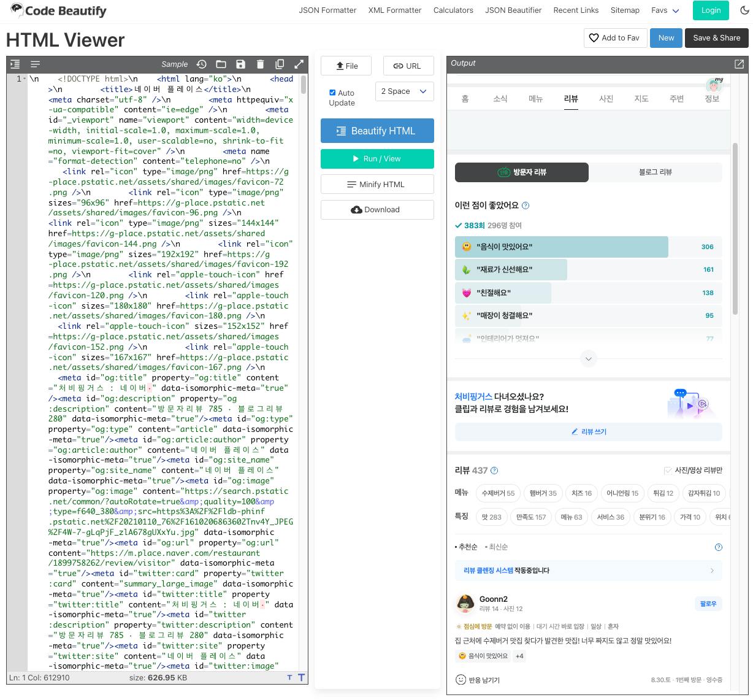
Task: Click the align-lines icon in editor toolbar
Action: tap(35, 64)
